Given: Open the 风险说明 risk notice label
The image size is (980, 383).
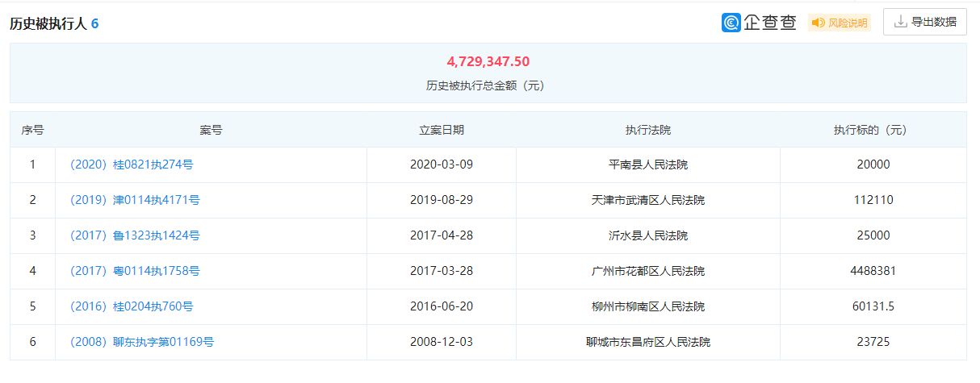Looking at the screenshot, I should (840, 23).
